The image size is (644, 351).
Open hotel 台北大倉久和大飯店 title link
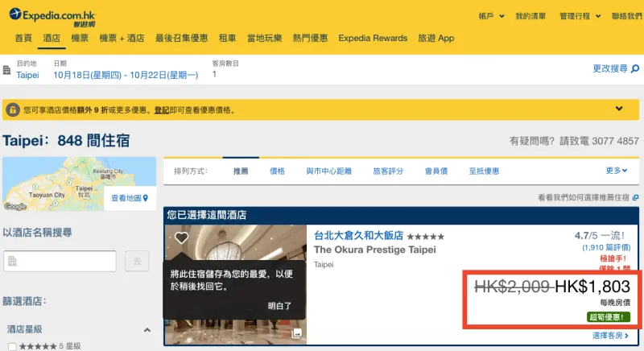coord(358,236)
